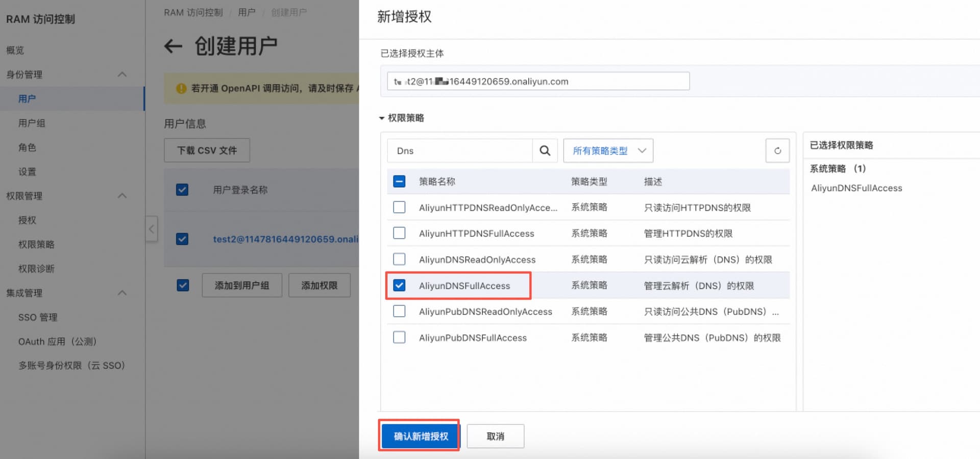Image resolution: width=980 pixels, height=459 pixels.
Task: Click the 添加到用户组 button
Action: [242, 285]
